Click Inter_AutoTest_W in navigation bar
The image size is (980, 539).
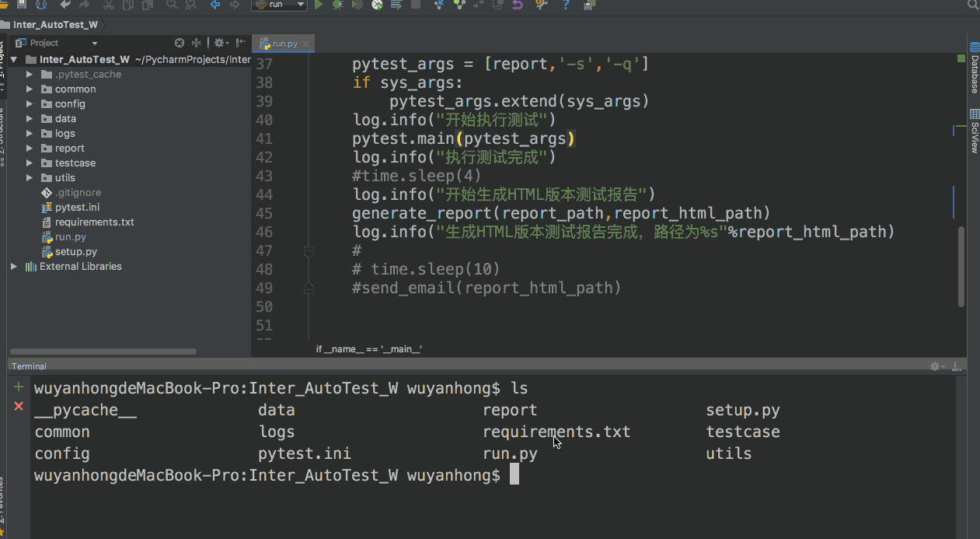tap(55, 24)
